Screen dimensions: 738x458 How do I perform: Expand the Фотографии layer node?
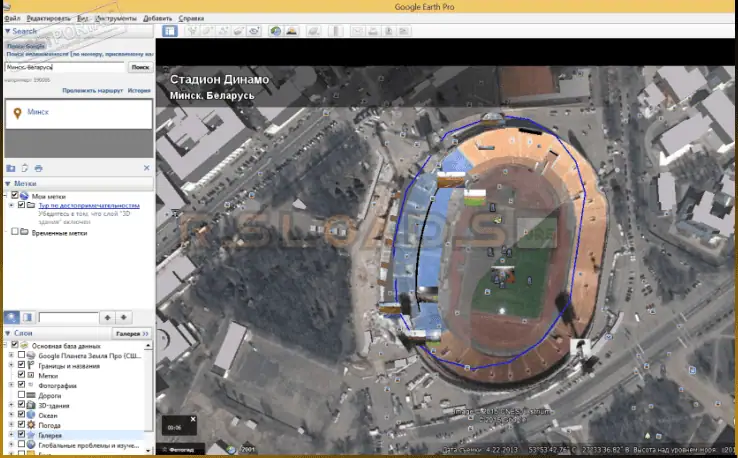pyautogui.click(x=11, y=385)
